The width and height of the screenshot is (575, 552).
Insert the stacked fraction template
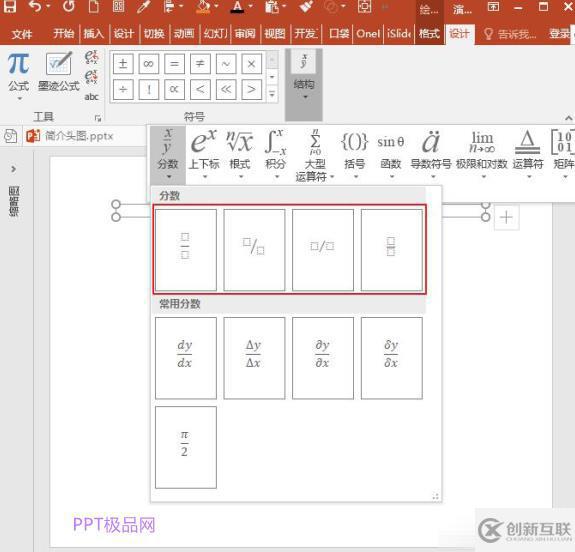(186, 250)
